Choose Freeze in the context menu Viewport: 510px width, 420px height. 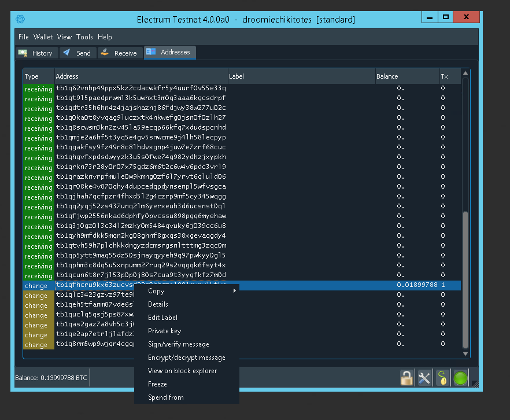[x=187, y=384]
